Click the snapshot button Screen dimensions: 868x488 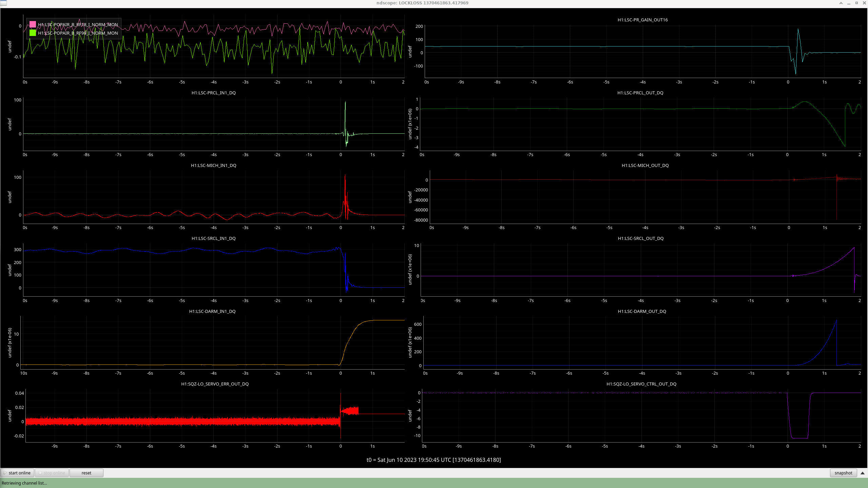coord(843,473)
